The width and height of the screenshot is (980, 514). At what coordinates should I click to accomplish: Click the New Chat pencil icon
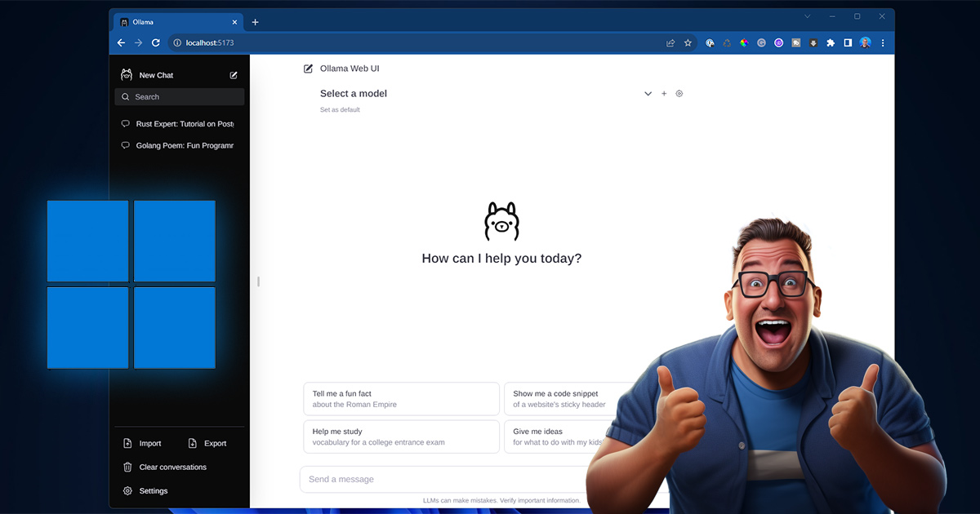coord(234,74)
